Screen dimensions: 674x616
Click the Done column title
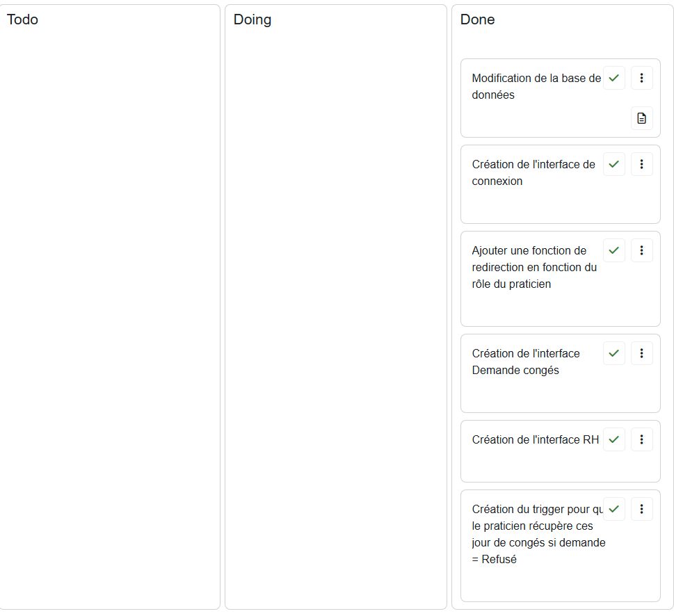[x=478, y=19]
